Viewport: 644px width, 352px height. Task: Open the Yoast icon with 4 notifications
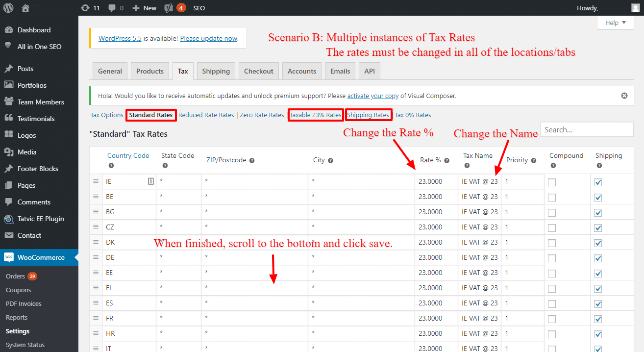click(x=169, y=8)
